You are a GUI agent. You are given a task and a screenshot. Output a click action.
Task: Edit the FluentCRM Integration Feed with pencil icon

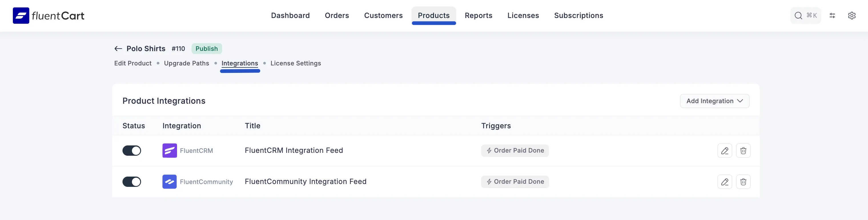tap(725, 151)
